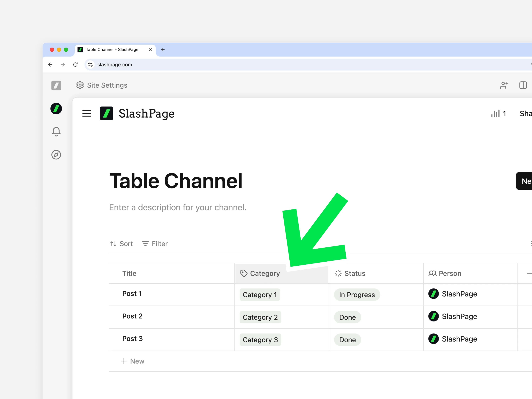This screenshot has width=532, height=399.
Task: Open Post 2
Action: [132, 316]
